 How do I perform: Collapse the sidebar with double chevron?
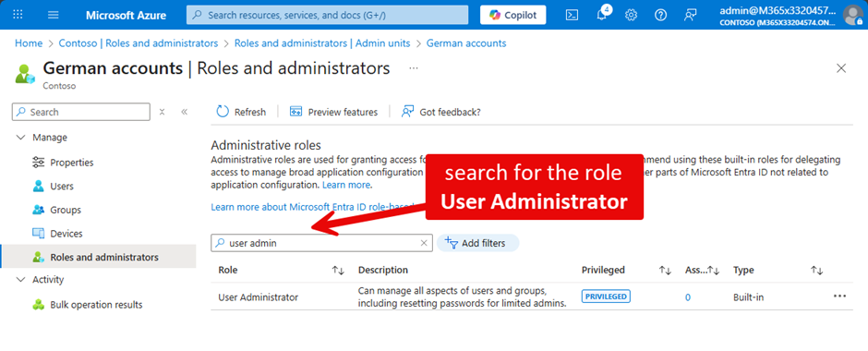pos(185,112)
